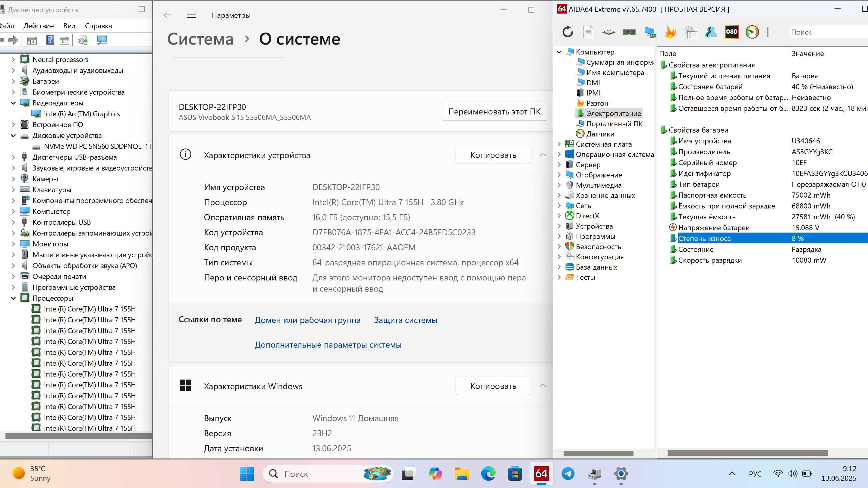Image resolution: width=868 pixels, height=488 pixels.
Task: Click the AIDA64 monitor diagnostics toolbar icon
Action: pos(650,32)
